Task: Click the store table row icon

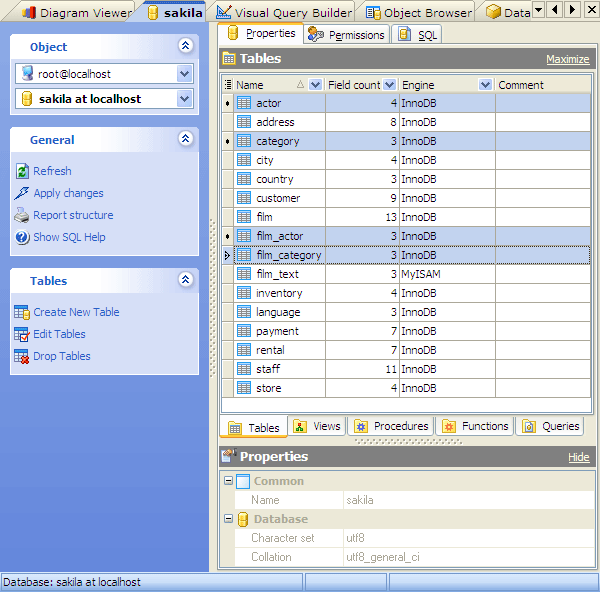Action: [x=244, y=388]
